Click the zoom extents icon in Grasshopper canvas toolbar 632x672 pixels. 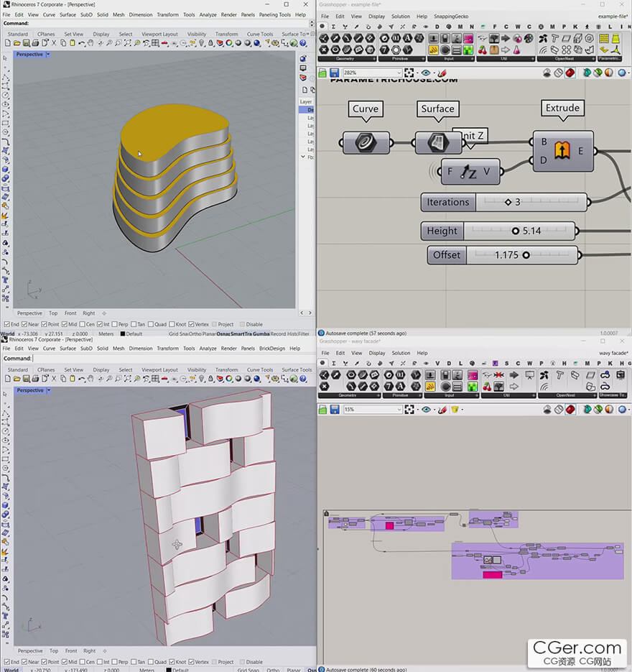[x=409, y=73]
